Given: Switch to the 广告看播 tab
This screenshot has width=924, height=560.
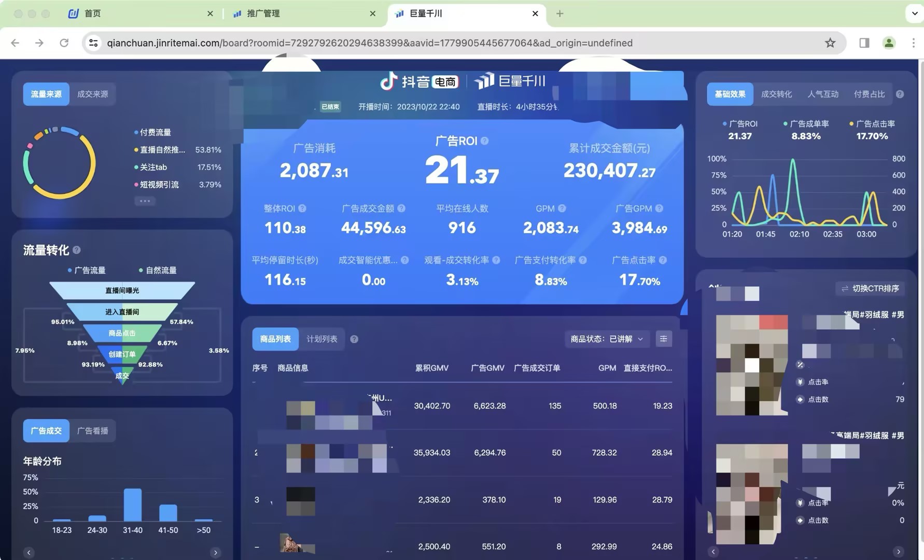Looking at the screenshot, I should pos(93,431).
